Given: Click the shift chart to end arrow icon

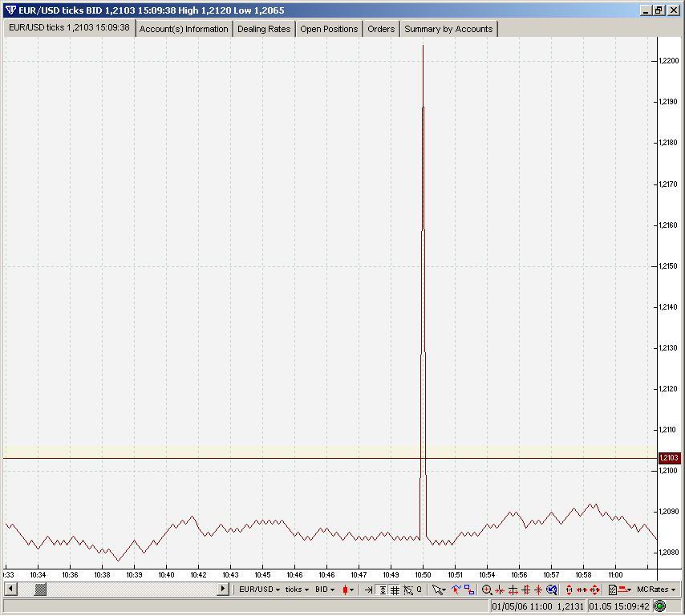Looking at the screenshot, I should (369, 590).
